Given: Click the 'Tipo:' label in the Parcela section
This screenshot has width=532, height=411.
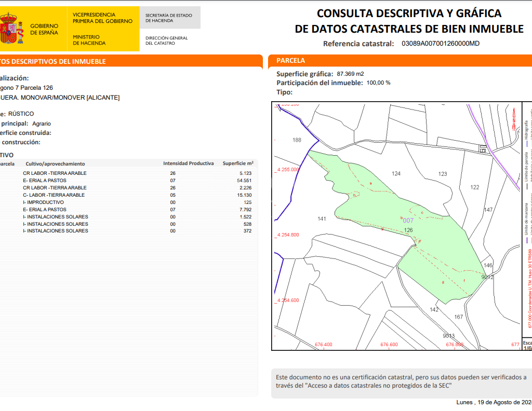Looking at the screenshot, I should (284, 92).
